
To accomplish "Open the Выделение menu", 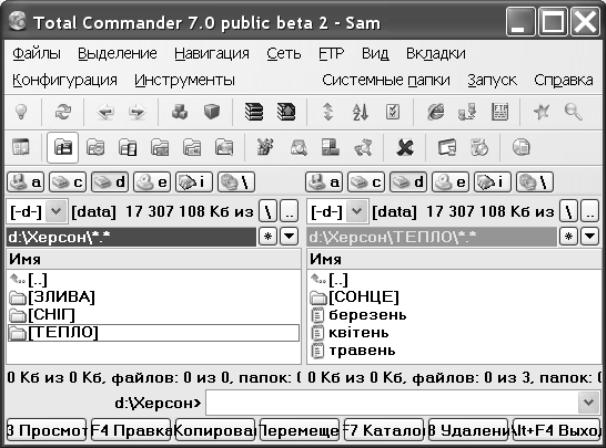I will coord(117,53).
